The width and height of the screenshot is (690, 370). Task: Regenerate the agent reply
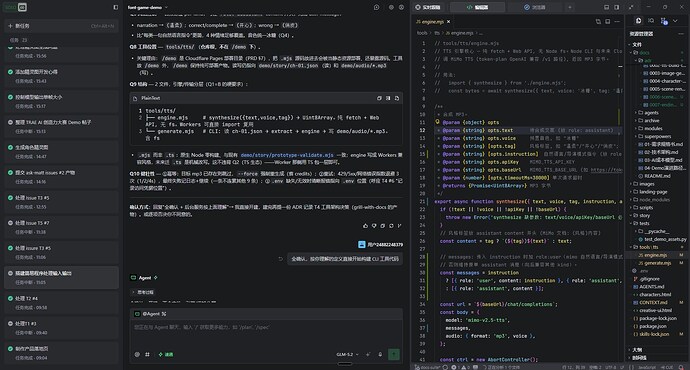(391, 226)
